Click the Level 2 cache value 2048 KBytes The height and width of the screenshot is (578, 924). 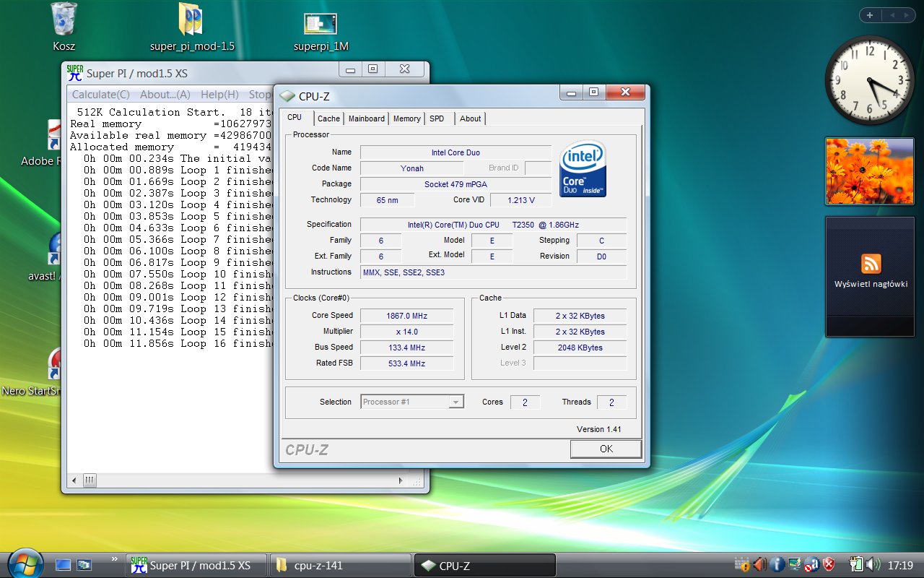pos(580,348)
